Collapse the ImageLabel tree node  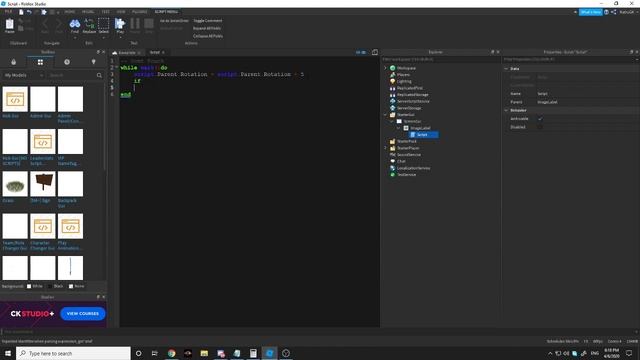coord(398,128)
